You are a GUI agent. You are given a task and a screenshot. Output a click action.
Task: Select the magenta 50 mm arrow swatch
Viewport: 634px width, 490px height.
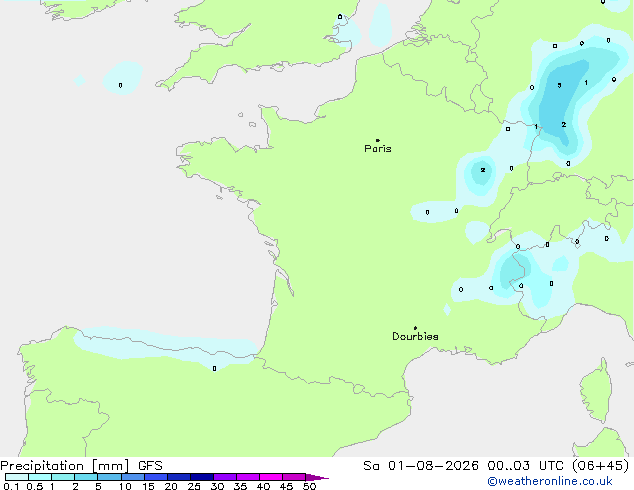pos(317,477)
